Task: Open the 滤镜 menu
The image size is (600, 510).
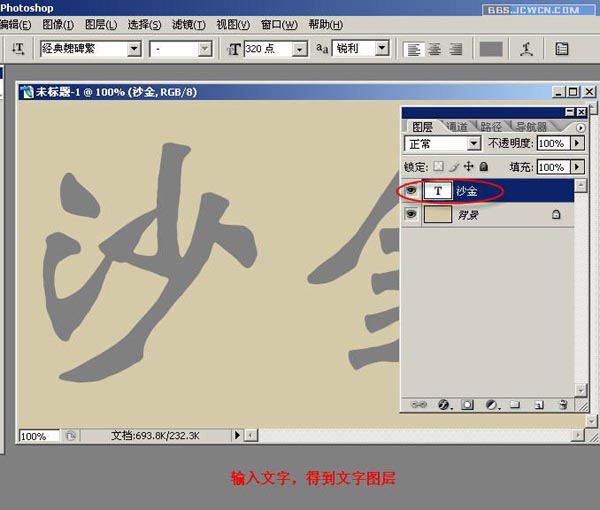Action: [x=188, y=24]
